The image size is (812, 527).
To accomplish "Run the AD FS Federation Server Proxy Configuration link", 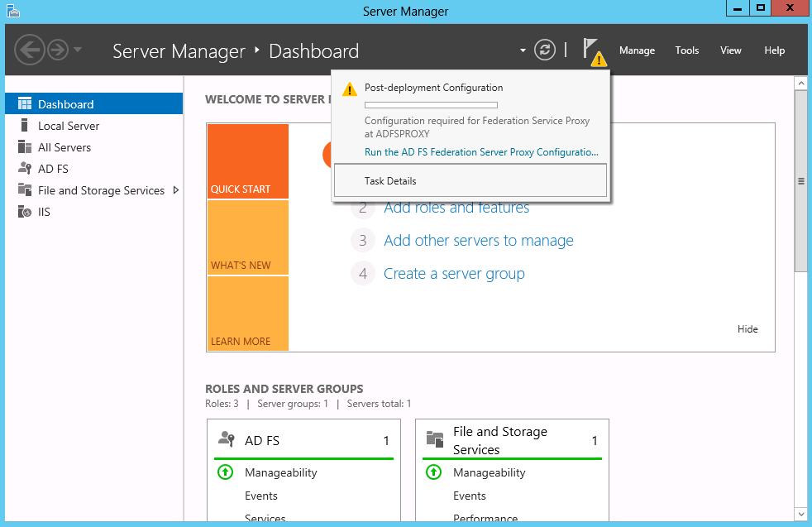I will tap(481, 152).
